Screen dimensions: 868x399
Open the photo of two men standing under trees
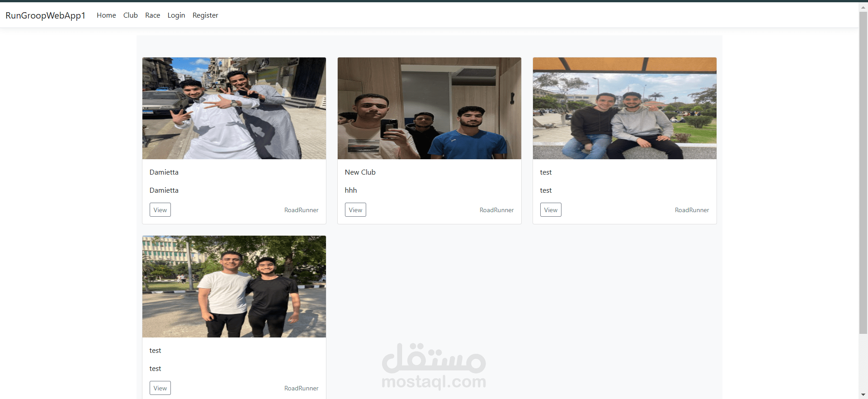pyautogui.click(x=234, y=286)
